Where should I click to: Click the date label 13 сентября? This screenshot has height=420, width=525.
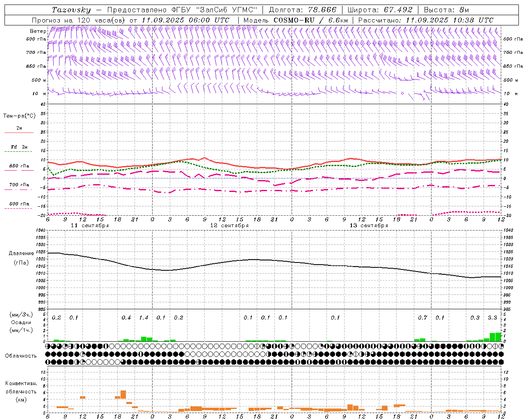click(x=369, y=225)
